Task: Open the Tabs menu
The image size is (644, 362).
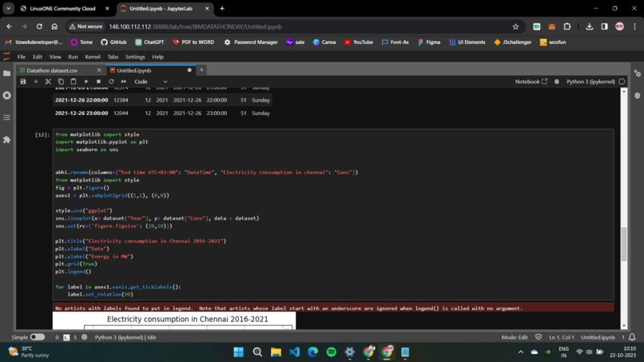Action: click(x=113, y=57)
